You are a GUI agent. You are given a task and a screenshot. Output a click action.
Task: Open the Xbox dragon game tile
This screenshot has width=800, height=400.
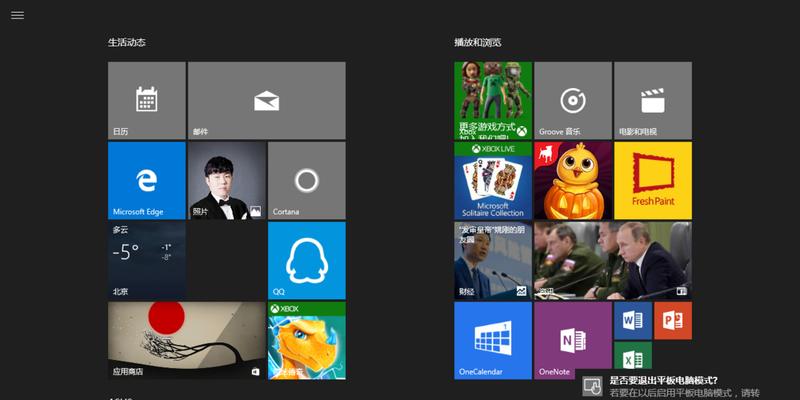(x=307, y=340)
